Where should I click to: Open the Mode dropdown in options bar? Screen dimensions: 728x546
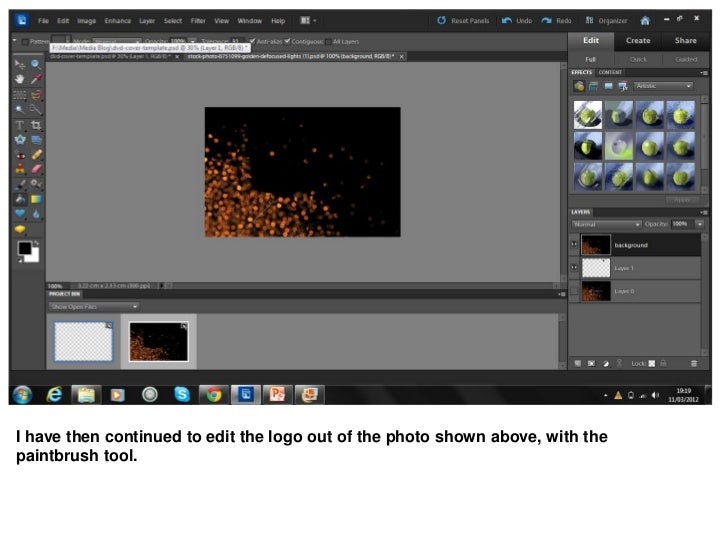tap(117, 41)
